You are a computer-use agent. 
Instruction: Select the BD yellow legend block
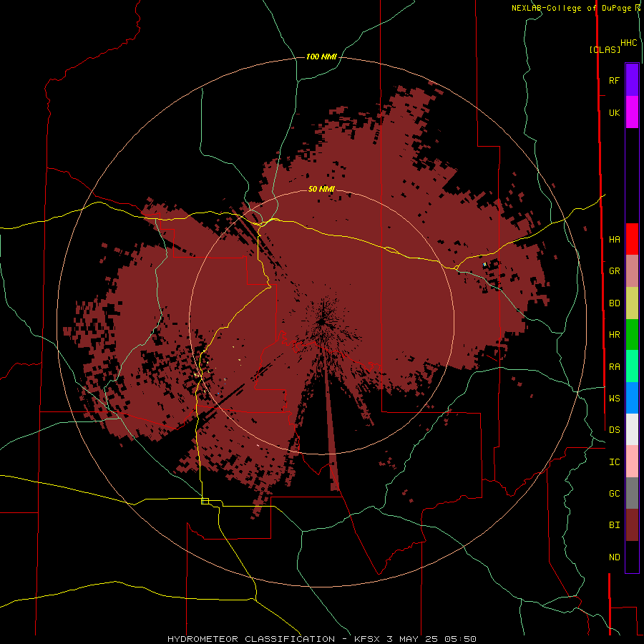pyautogui.click(x=632, y=303)
